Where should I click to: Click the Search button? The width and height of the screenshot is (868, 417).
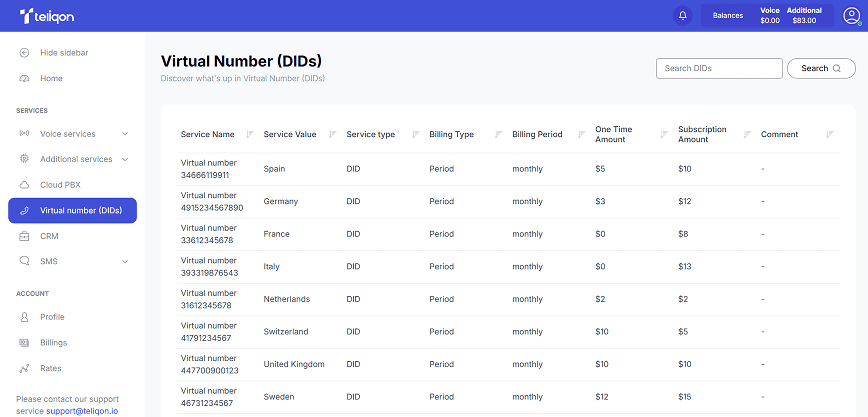(x=821, y=68)
